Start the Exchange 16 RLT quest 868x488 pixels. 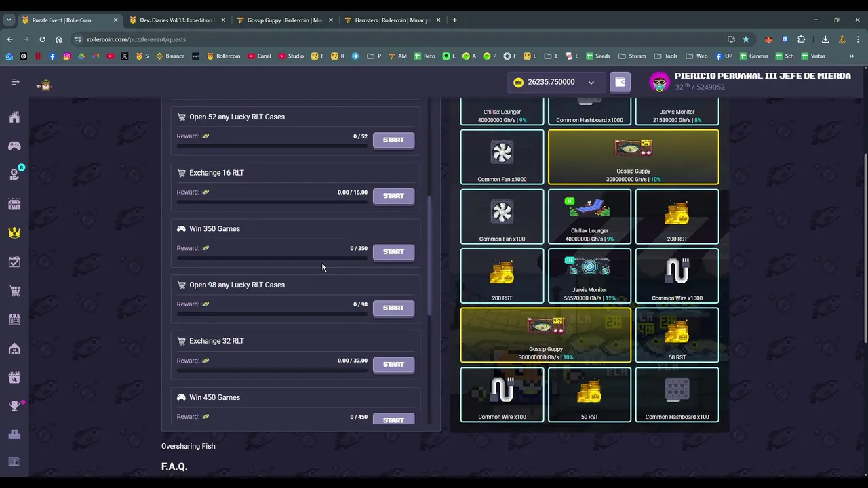tap(393, 196)
